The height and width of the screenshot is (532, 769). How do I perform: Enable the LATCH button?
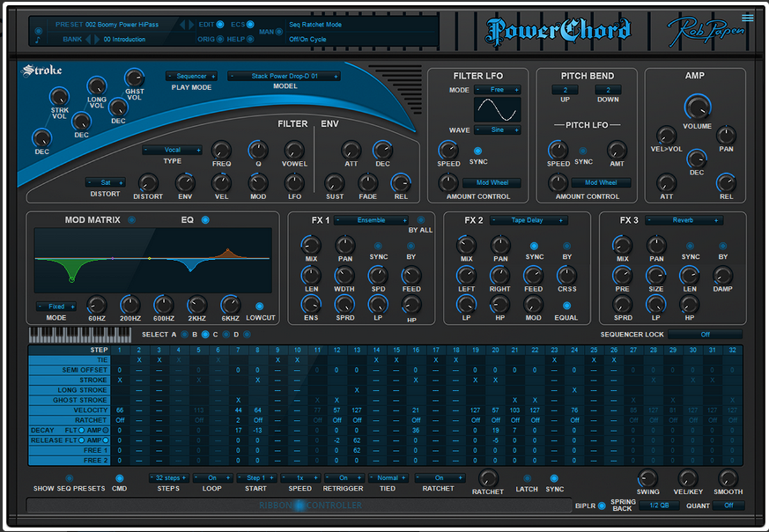[x=527, y=478]
